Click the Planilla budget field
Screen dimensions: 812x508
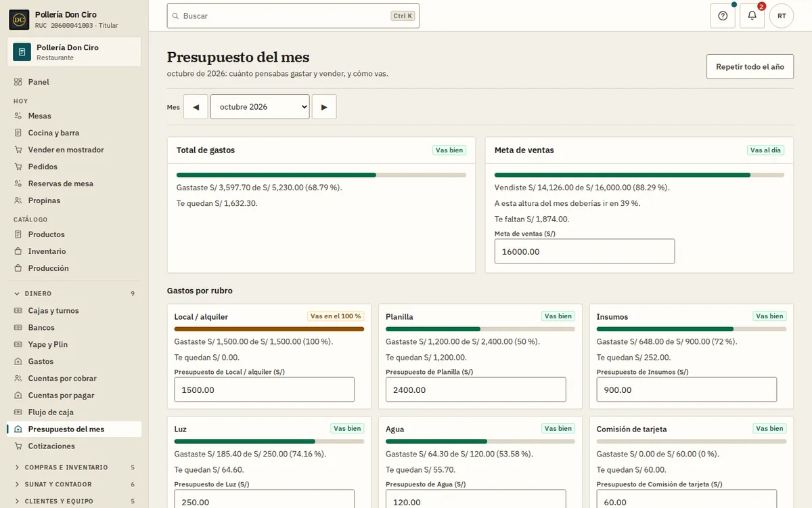(x=476, y=389)
